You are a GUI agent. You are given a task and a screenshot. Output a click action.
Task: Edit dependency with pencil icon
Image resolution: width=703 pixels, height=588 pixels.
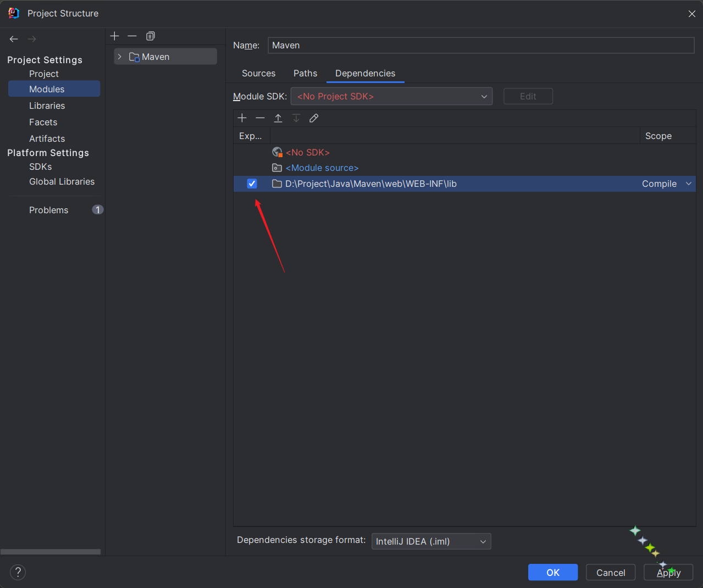[x=314, y=118]
